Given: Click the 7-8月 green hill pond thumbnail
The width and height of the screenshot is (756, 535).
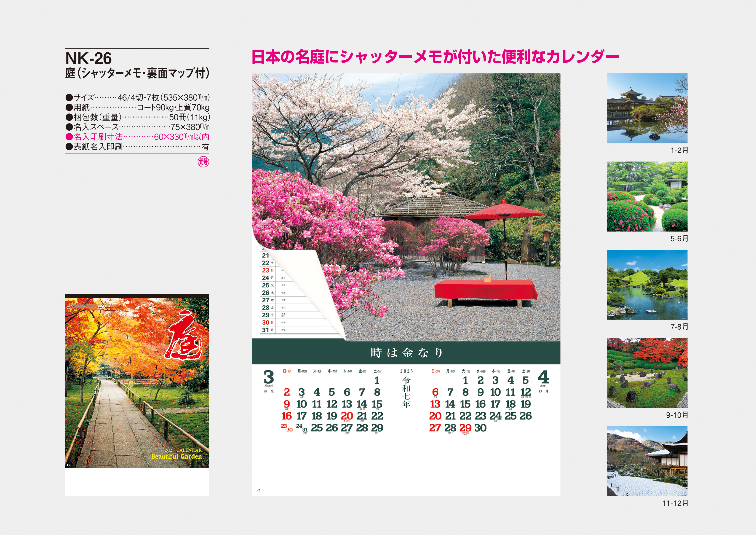Looking at the screenshot, I should click(647, 285).
